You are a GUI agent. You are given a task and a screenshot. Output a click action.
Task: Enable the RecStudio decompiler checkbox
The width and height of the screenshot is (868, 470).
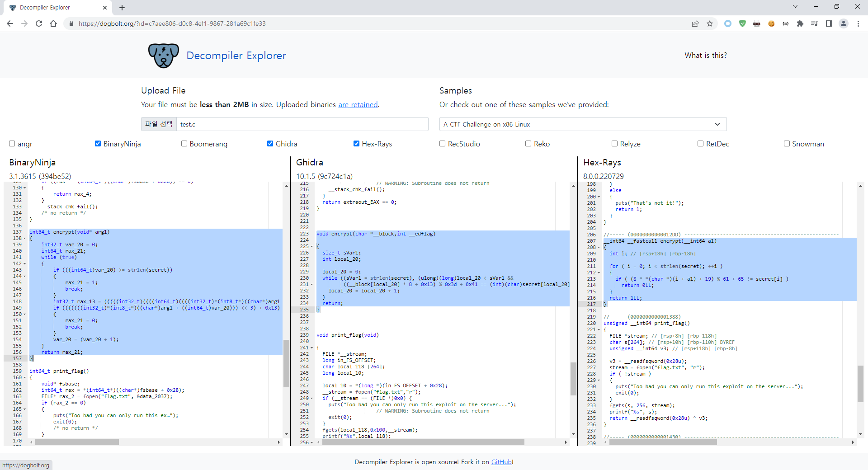click(x=442, y=144)
